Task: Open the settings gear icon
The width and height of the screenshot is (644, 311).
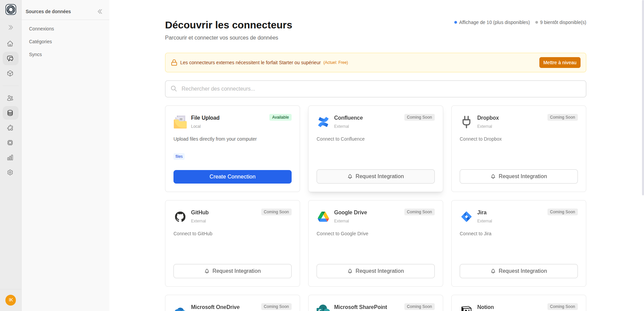Action: tap(10, 172)
